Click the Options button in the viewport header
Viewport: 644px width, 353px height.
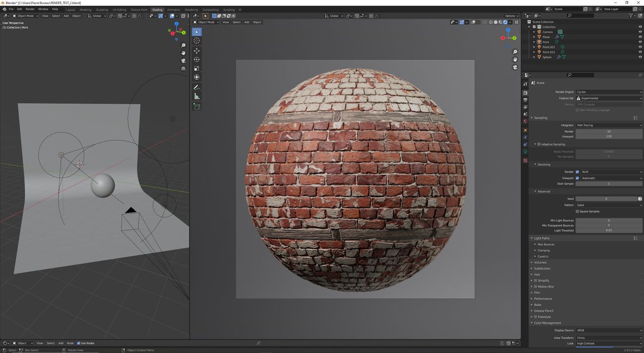(x=511, y=16)
